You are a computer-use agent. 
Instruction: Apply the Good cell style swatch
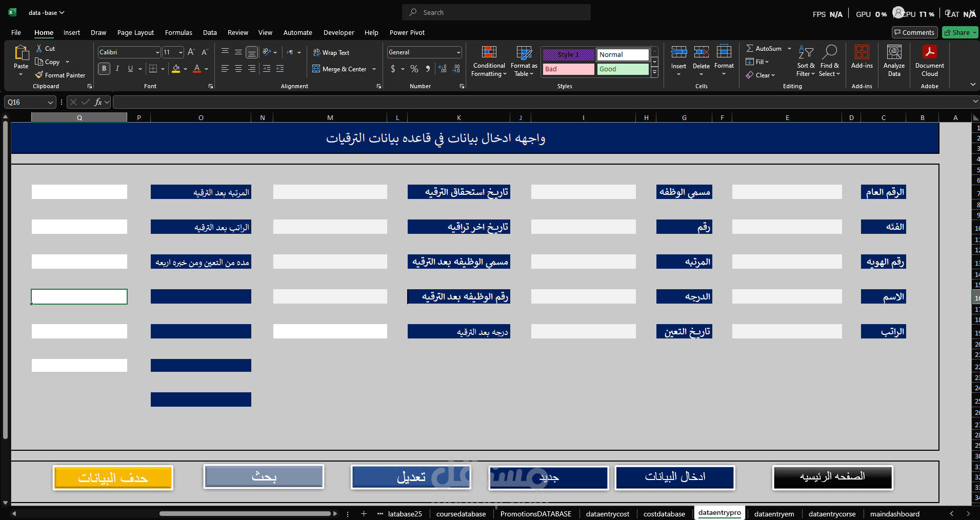pos(623,69)
